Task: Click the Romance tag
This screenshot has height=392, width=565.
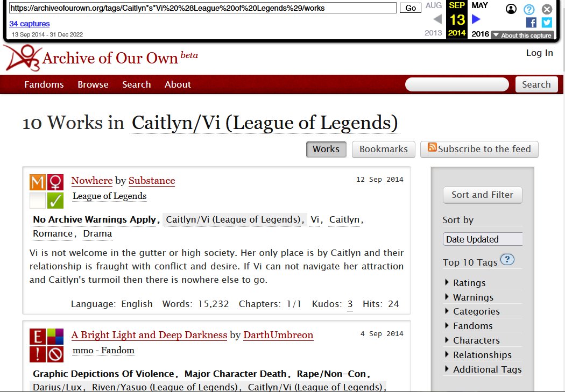Action: tap(53, 233)
